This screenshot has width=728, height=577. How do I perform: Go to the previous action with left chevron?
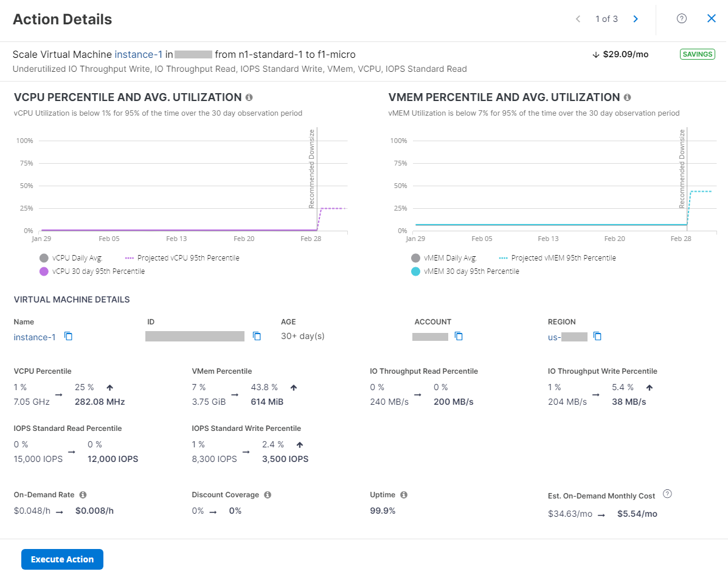578,19
